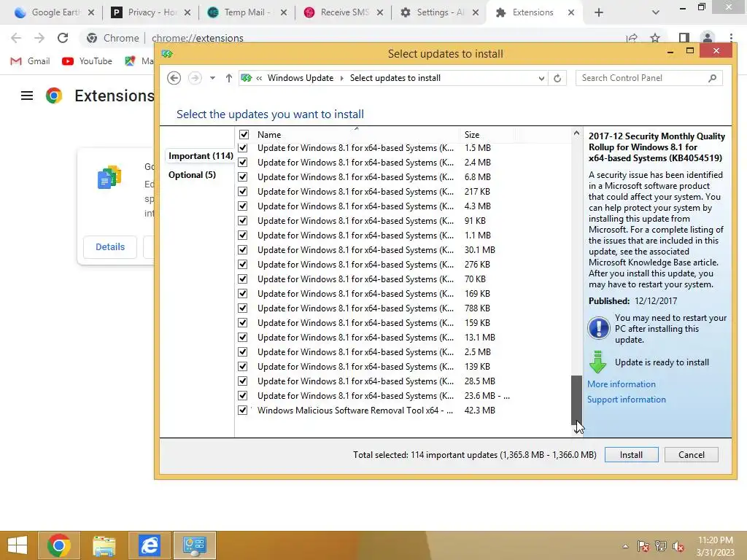Viewport: 747px width, 560px height.
Task: Open File Explorer from the taskbar
Action: [104, 545]
